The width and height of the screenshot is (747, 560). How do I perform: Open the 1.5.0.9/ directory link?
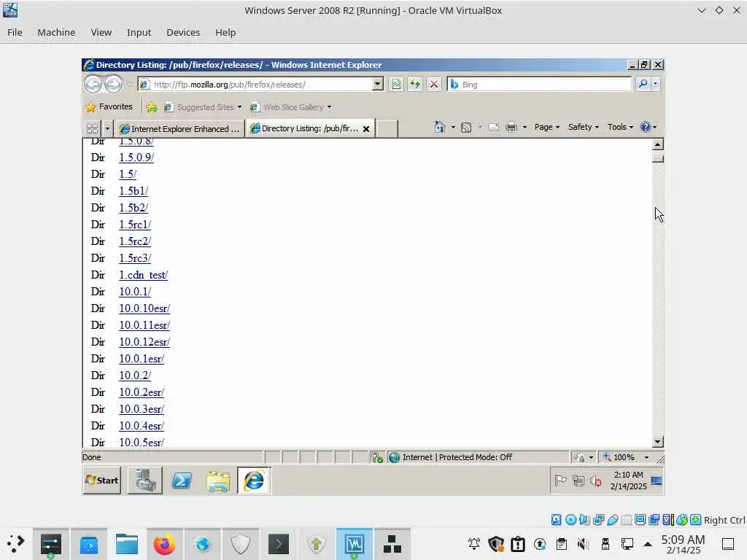[x=136, y=157]
